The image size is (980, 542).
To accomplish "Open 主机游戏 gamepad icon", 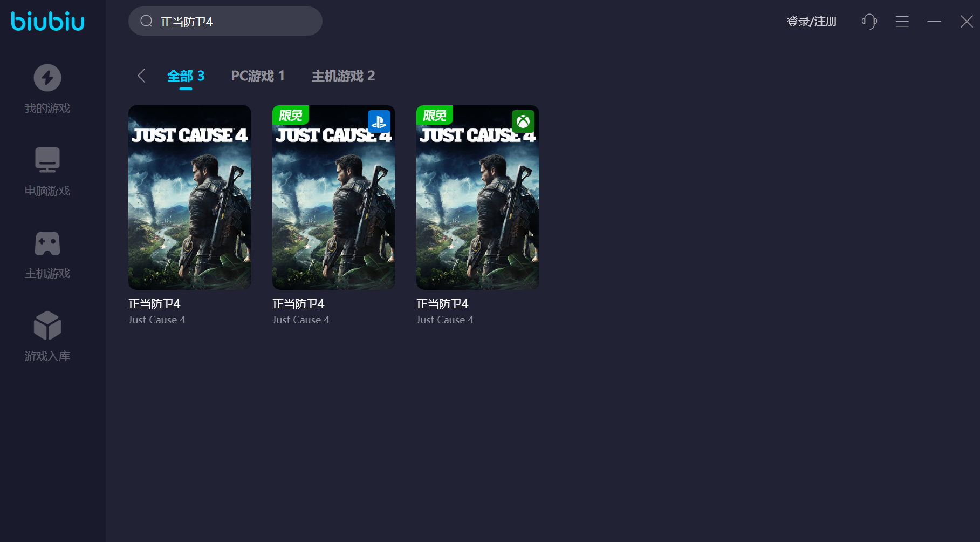I will pos(47,243).
